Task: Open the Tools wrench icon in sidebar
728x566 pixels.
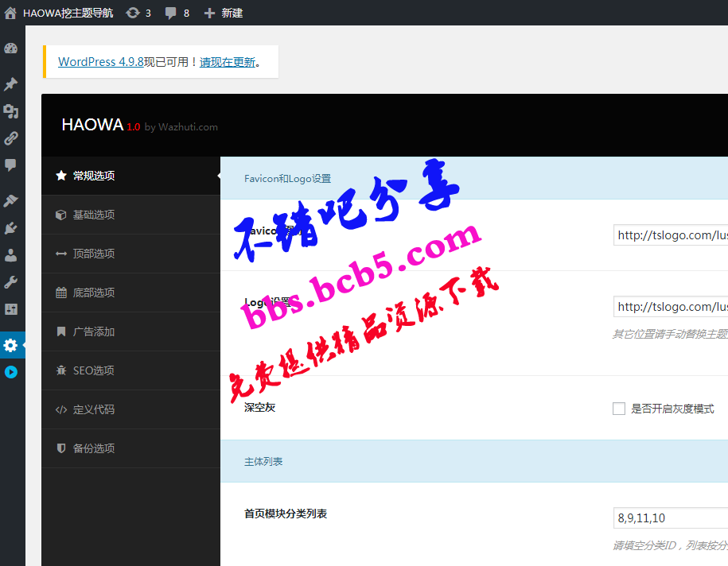Action: [10, 282]
